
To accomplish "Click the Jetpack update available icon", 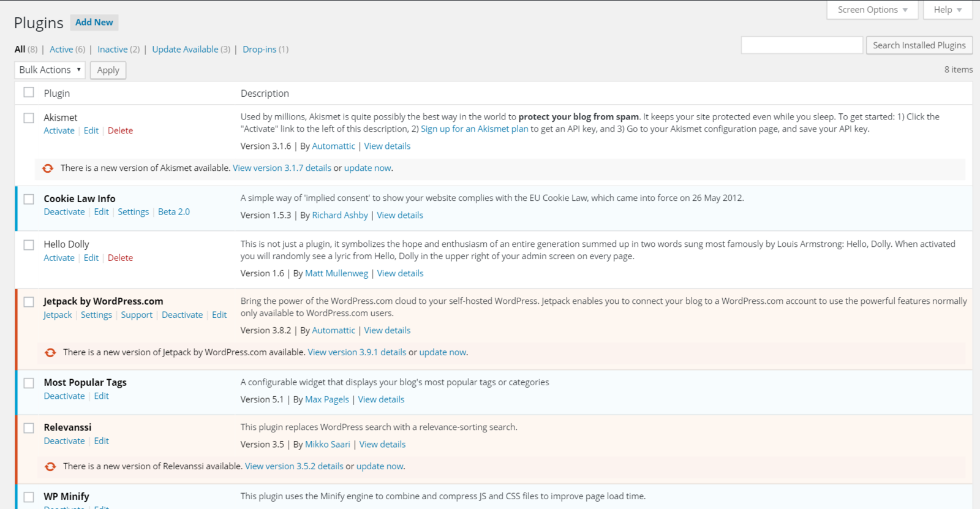I will click(x=50, y=352).
